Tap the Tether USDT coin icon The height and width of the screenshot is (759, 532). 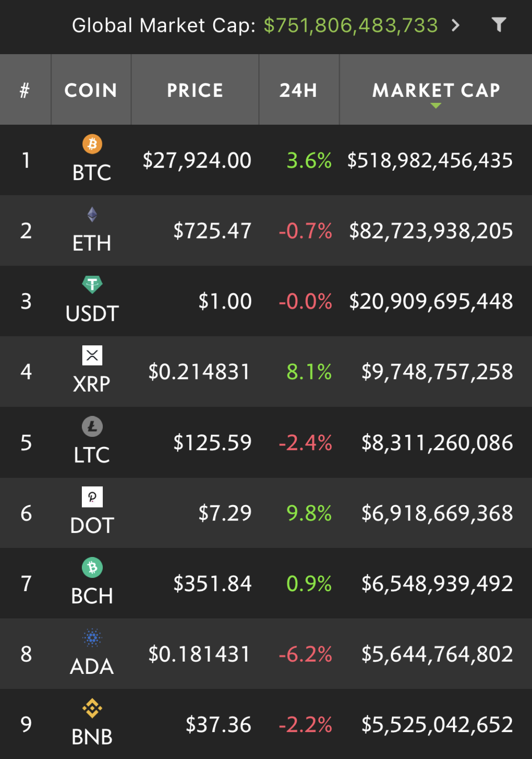pos(92,285)
